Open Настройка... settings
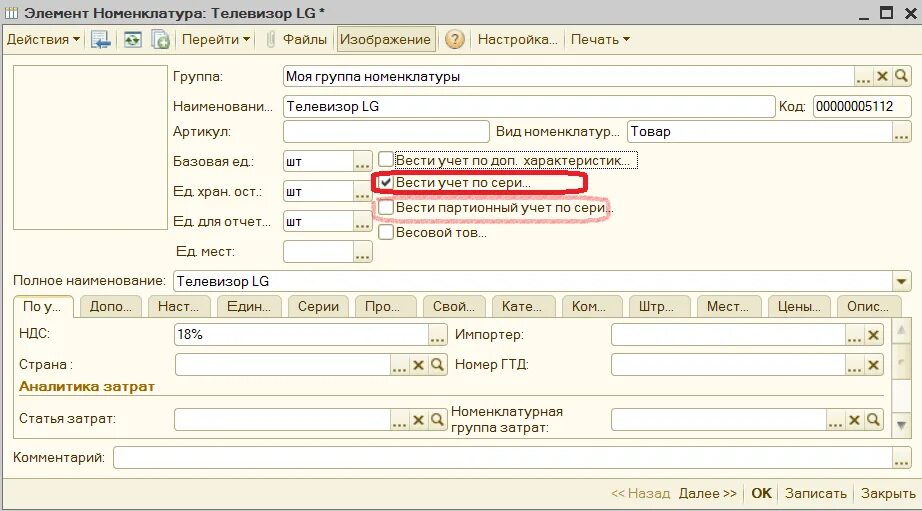 pyautogui.click(x=517, y=40)
